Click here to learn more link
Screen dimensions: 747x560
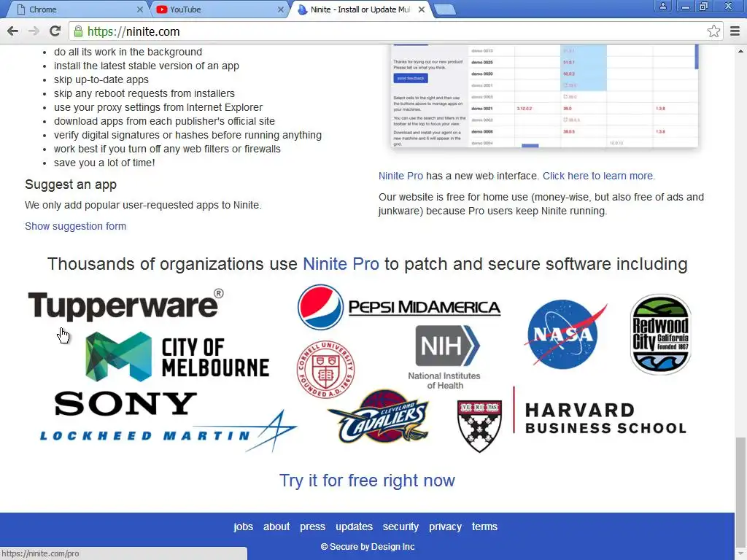coord(599,176)
